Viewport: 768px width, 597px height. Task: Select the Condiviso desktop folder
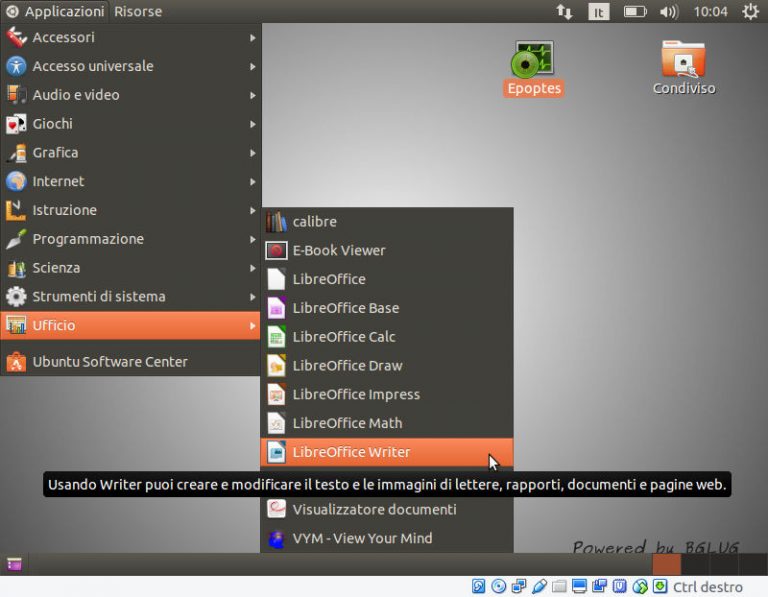(x=684, y=68)
